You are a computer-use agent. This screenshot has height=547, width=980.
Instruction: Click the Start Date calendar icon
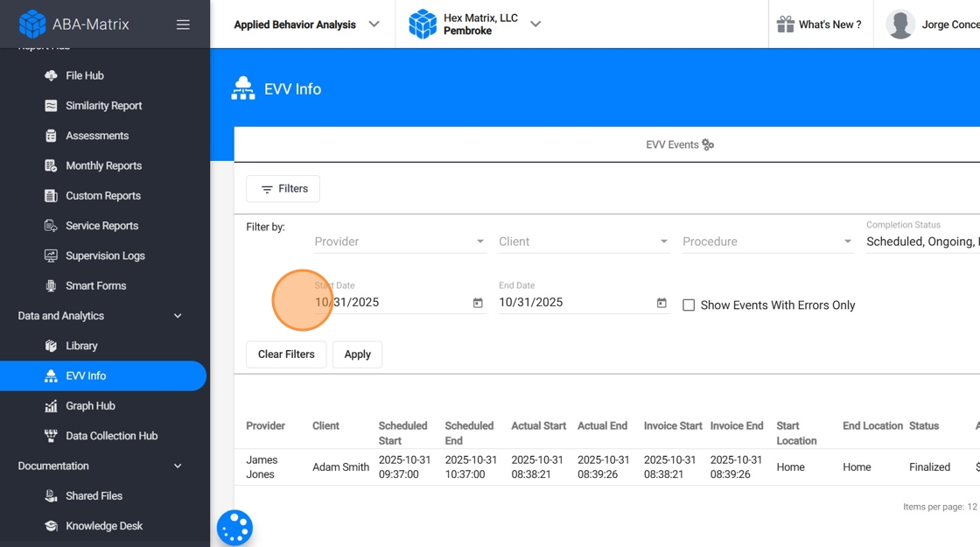click(x=478, y=303)
